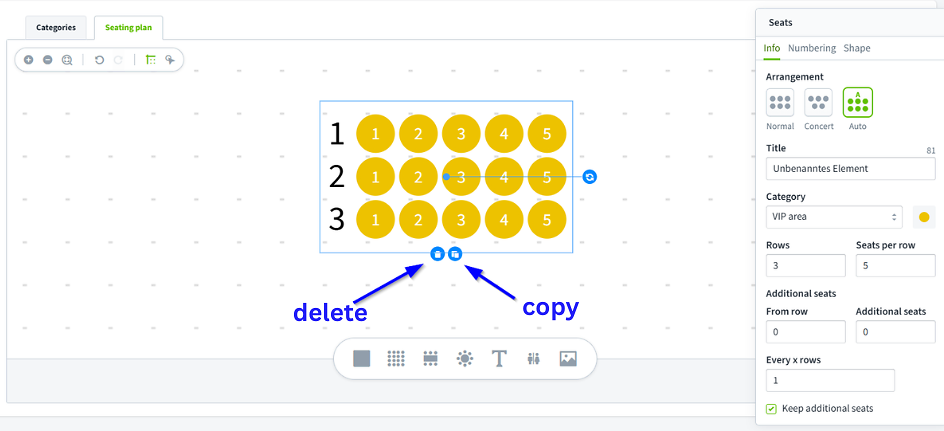
Task: Toggle the grid snap icon
Action: (x=151, y=60)
